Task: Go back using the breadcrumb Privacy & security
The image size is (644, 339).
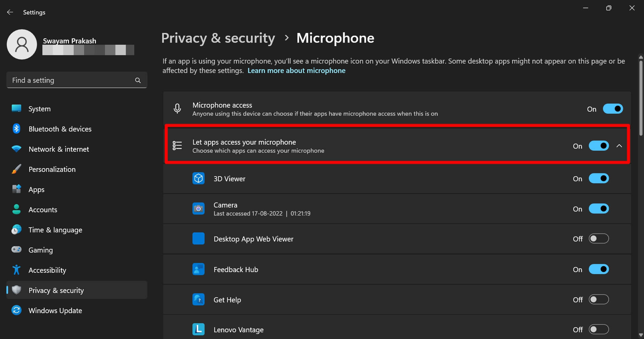Action: pyautogui.click(x=218, y=38)
